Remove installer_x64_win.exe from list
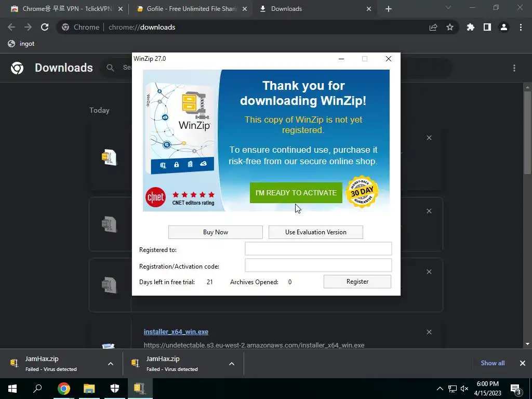The width and height of the screenshot is (532, 399). click(x=429, y=332)
